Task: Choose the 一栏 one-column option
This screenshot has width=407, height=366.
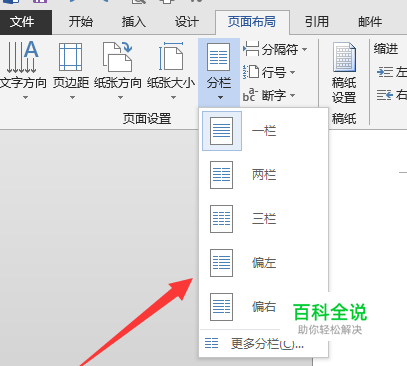Action: tap(264, 131)
